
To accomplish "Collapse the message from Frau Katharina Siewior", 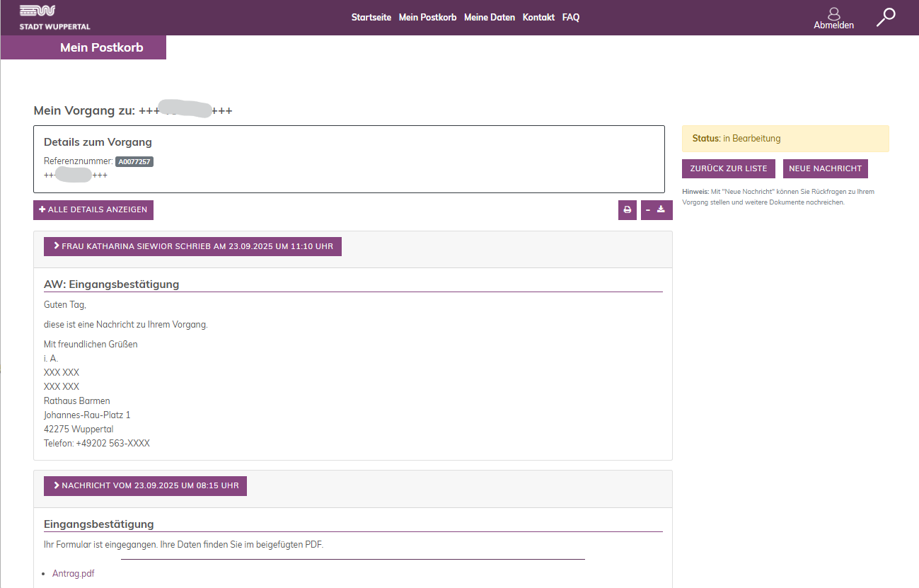I will tap(192, 246).
